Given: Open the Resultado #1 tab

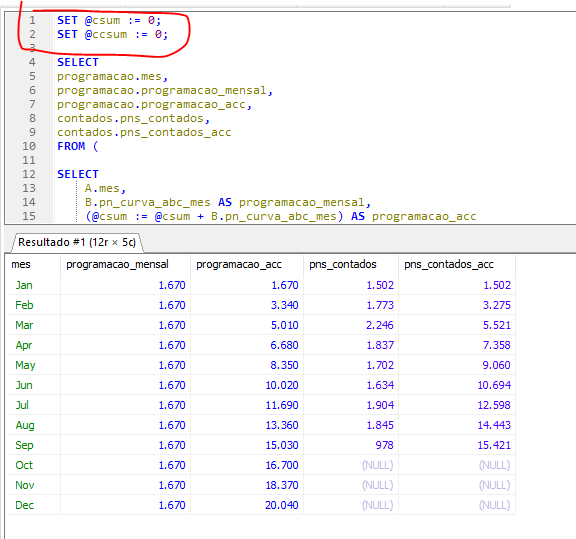Looking at the screenshot, I should 77,242.
